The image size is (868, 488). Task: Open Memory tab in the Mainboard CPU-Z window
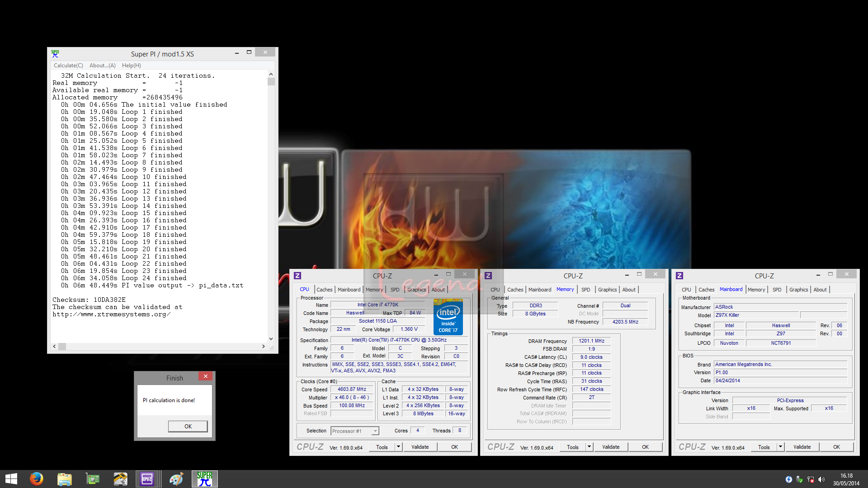pyautogui.click(x=756, y=290)
